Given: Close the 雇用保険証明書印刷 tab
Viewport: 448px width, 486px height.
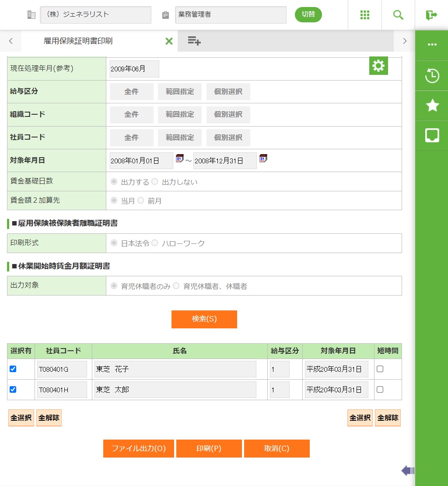Looking at the screenshot, I should (169, 41).
